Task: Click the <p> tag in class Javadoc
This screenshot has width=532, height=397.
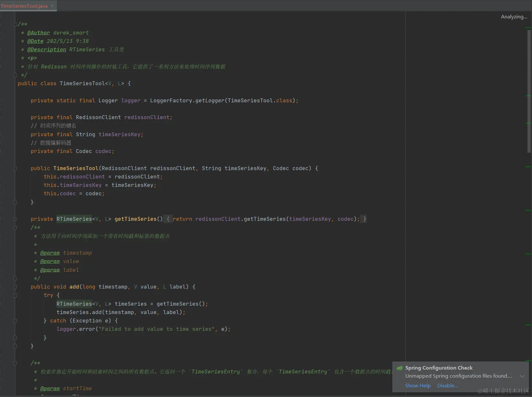Action: [x=32, y=58]
